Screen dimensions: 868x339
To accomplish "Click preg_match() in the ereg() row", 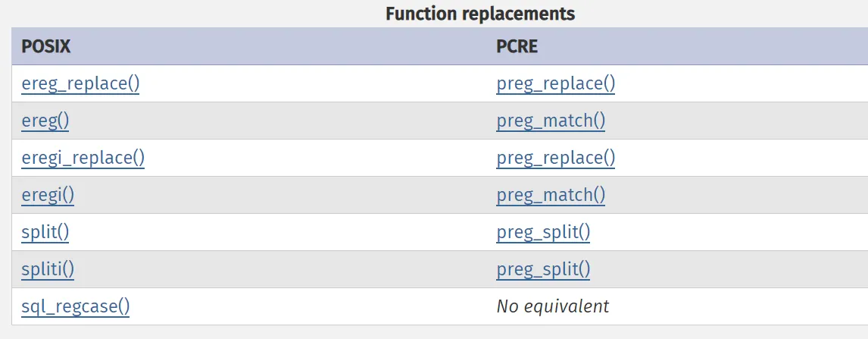I will (x=551, y=121).
